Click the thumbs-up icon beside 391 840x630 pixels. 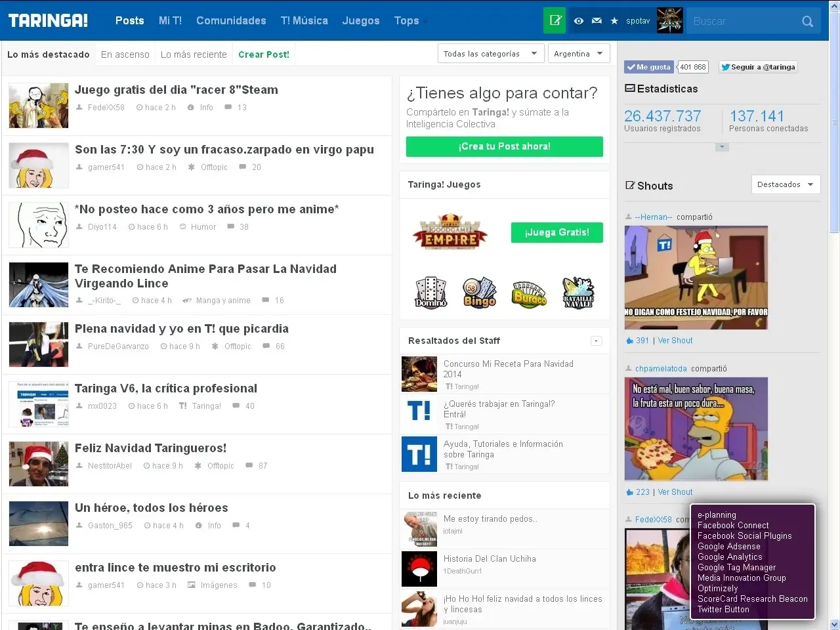click(630, 341)
